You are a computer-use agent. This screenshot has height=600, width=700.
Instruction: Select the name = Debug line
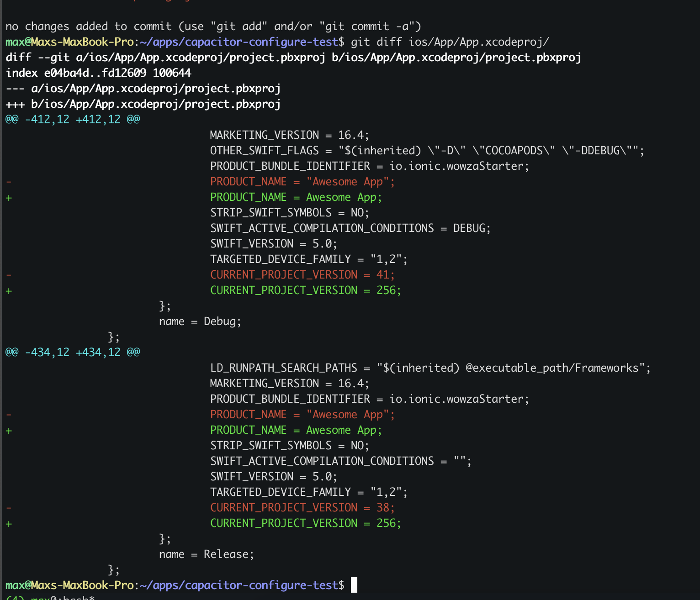(x=200, y=321)
